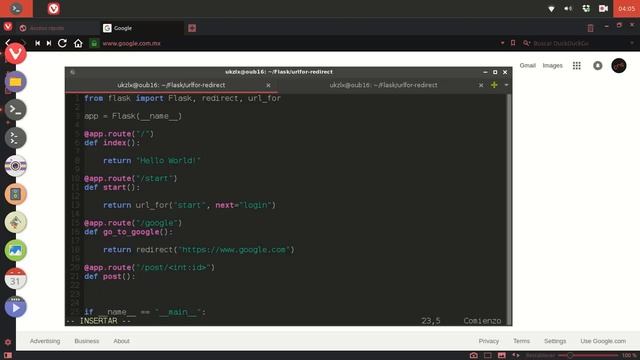Add new terminal tab with plus icon
Screen dimensions: 640x360
coord(494,85)
